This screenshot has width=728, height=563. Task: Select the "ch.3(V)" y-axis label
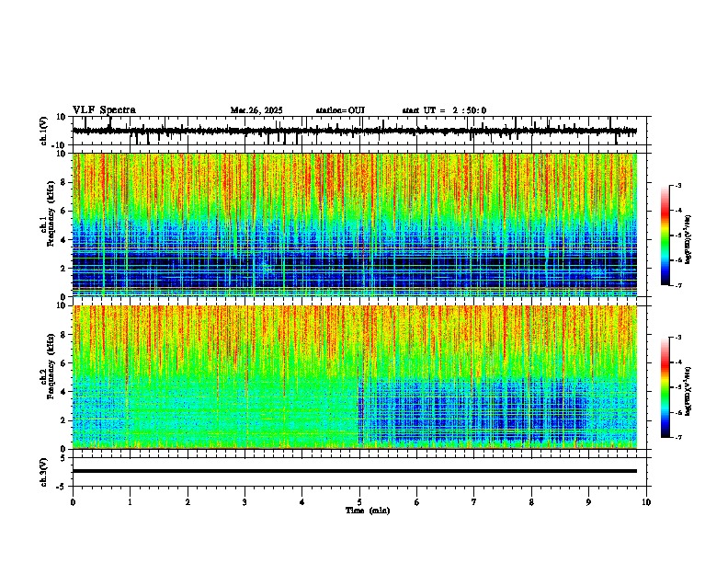[43, 472]
